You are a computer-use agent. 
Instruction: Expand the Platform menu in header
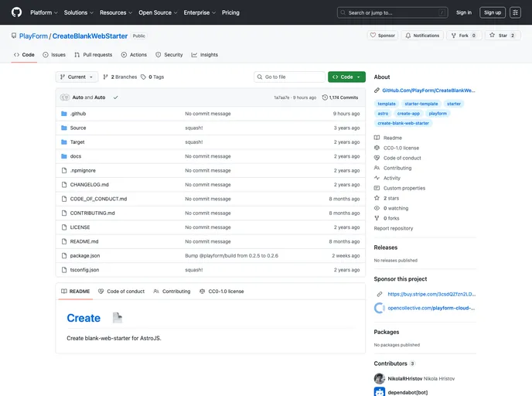pos(43,12)
